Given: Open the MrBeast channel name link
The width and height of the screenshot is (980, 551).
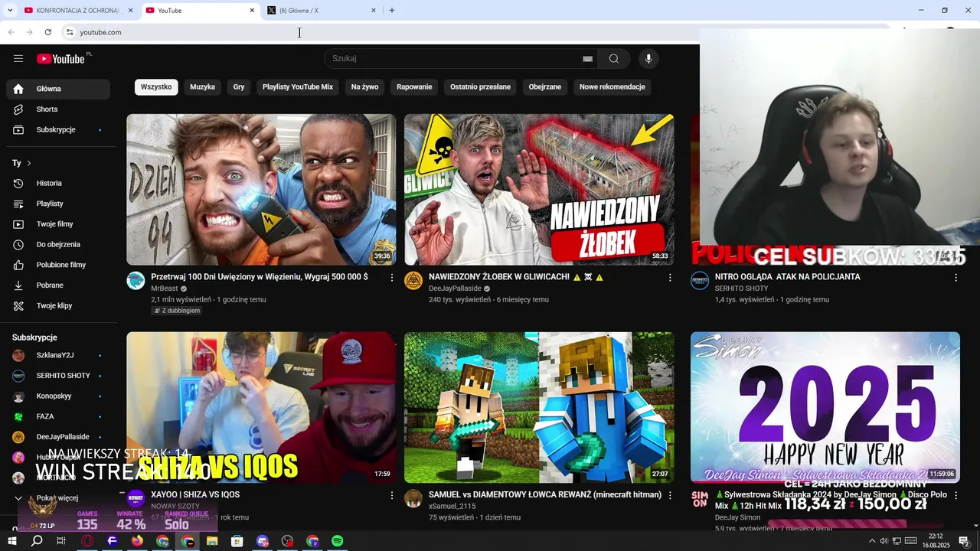Looking at the screenshot, I should coord(164,289).
